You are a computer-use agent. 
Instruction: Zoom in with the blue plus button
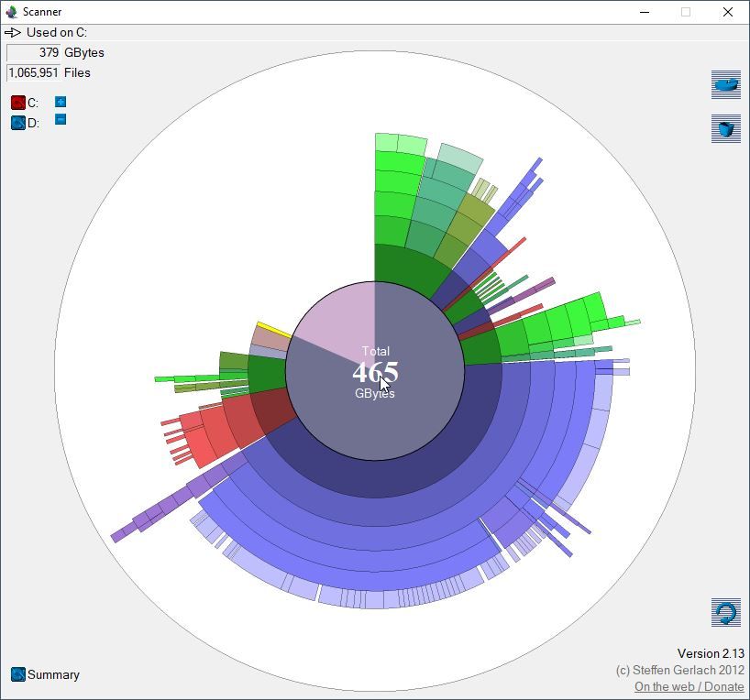point(61,102)
